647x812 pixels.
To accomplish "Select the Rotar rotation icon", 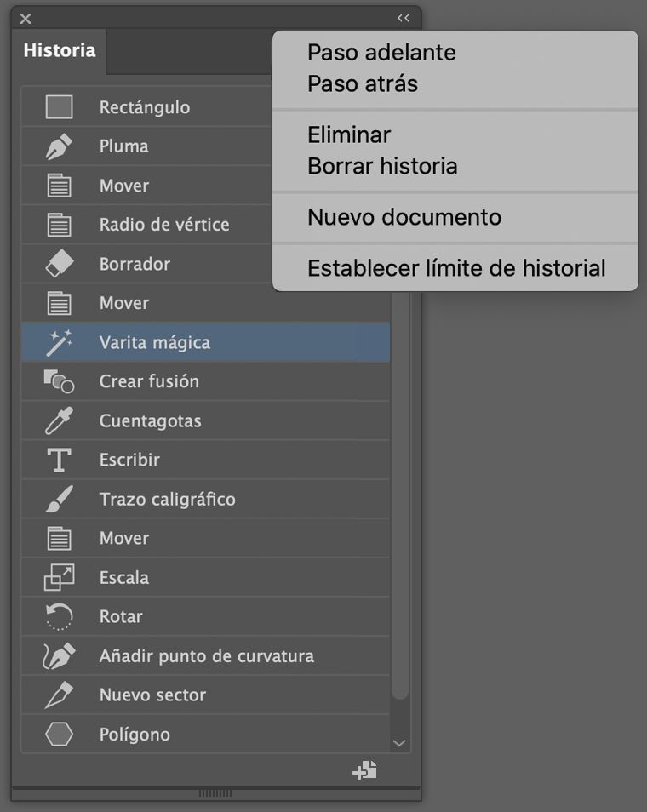I will 59,616.
